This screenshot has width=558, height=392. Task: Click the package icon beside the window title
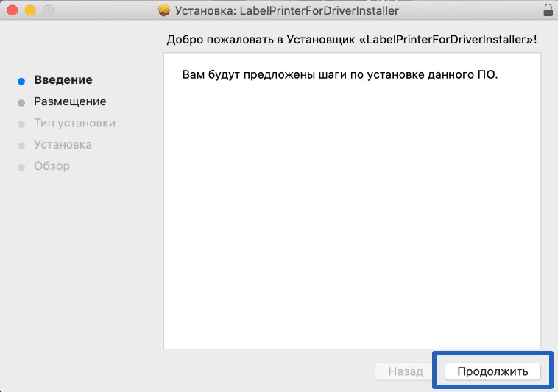tap(164, 11)
